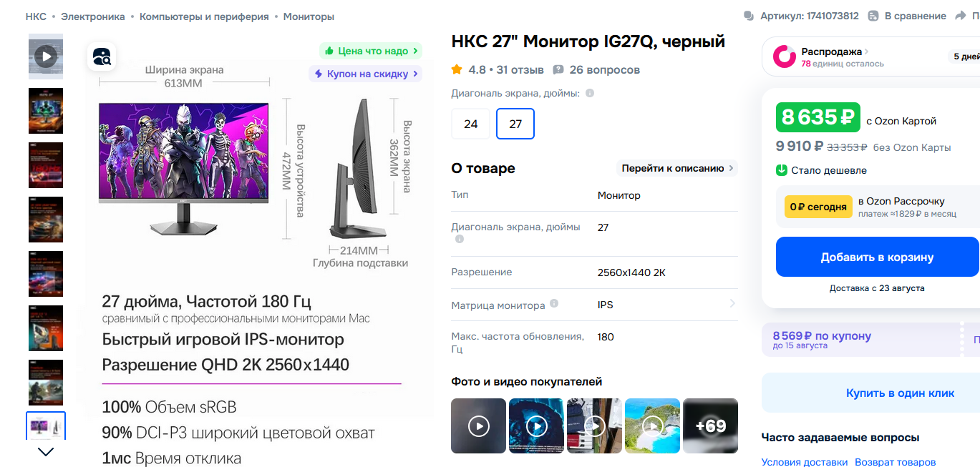Play the first video thumbnail in gallery

(x=46, y=56)
